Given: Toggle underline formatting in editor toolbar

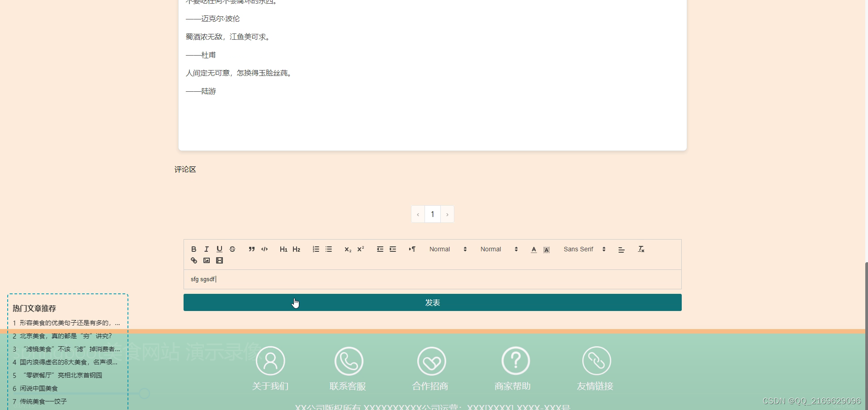Looking at the screenshot, I should 219,249.
